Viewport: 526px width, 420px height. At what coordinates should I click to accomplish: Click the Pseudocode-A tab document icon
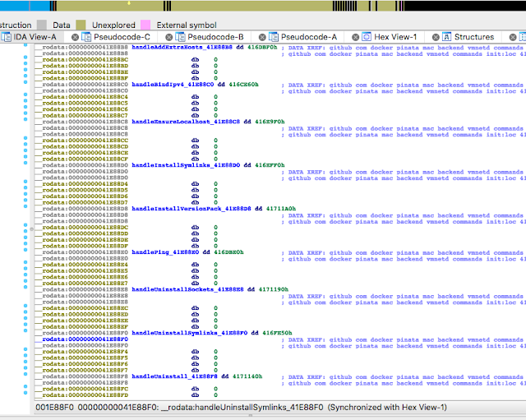pyautogui.click(x=274, y=37)
